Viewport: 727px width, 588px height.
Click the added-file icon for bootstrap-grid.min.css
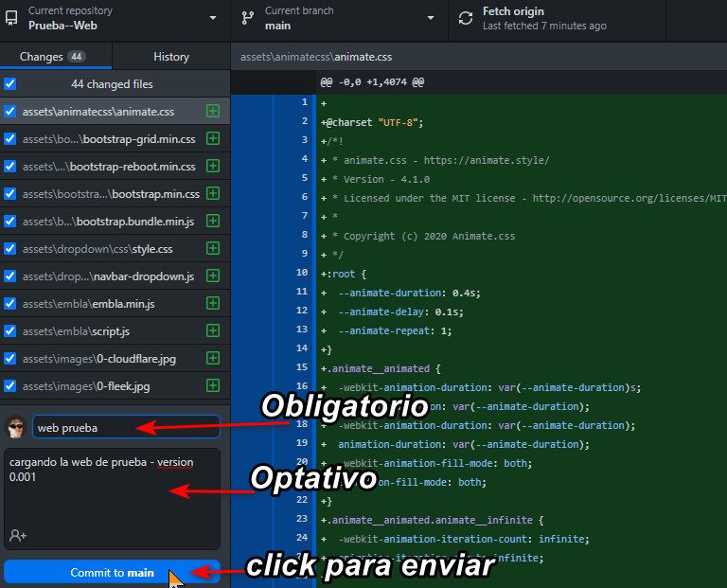click(x=213, y=138)
